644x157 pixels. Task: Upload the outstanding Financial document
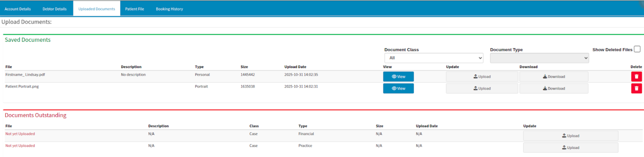[x=571, y=136]
